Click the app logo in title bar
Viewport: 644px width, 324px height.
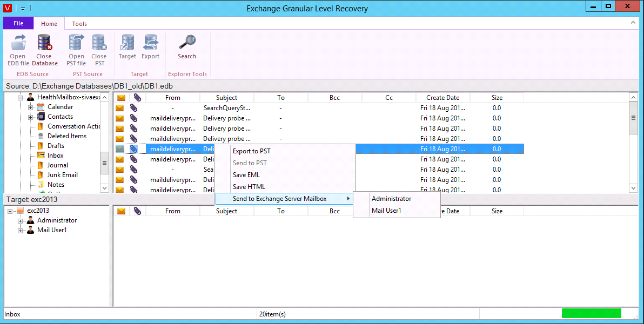(x=7, y=8)
